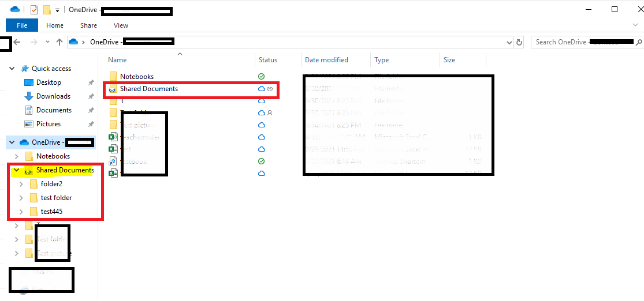Click the Forward navigation arrow
Image resolution: width=644 pixels, height=301 pixels.
[x=34, y=42]
